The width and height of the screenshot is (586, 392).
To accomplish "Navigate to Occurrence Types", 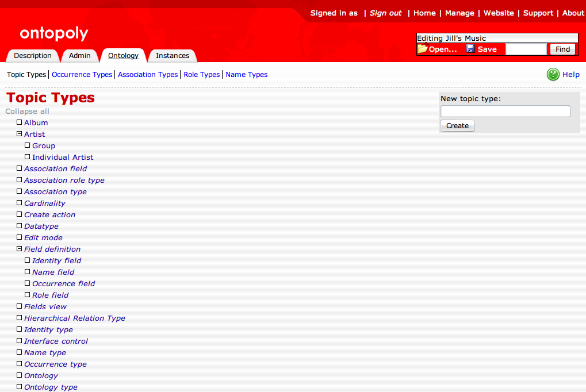I will (x=82, y=74).
